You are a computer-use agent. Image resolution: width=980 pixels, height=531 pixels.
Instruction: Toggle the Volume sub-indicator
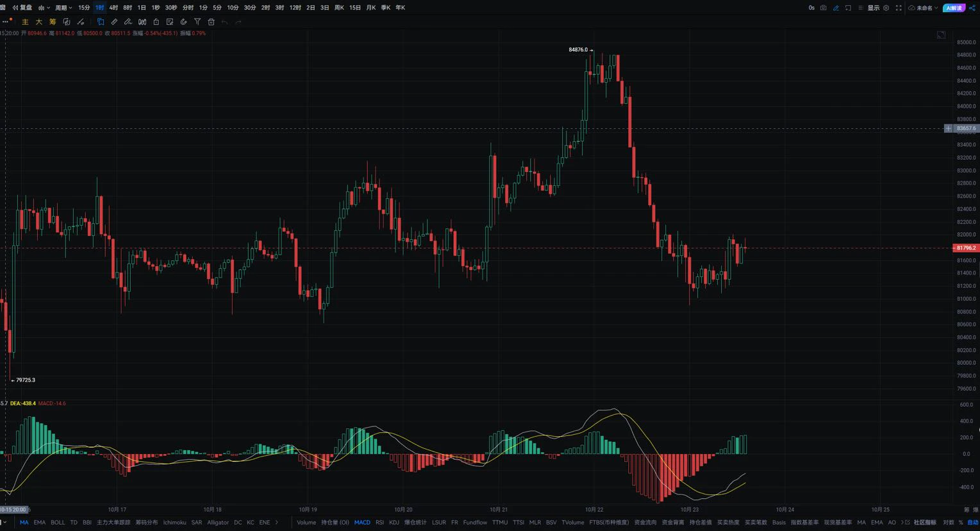click(306, 523)
